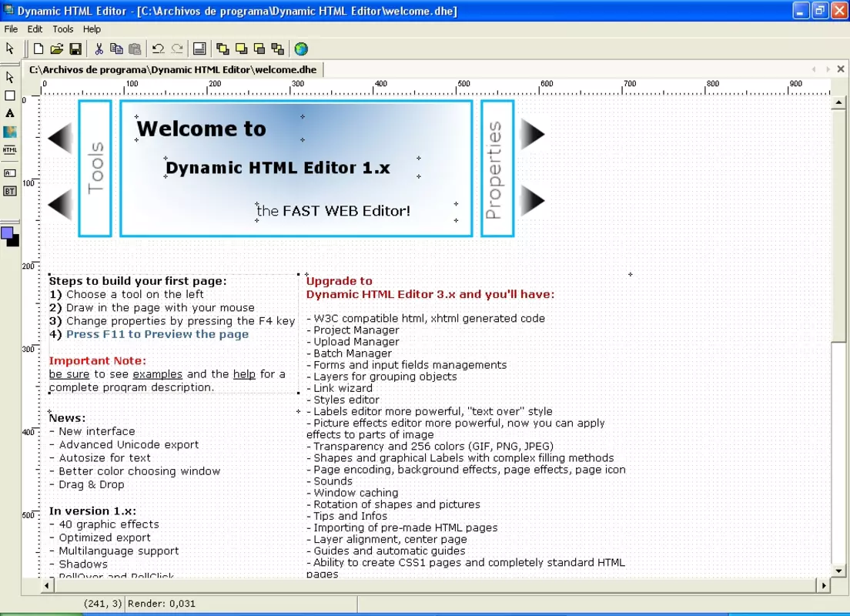The width and height of the screenshot is (850, 616).
Task: Select the welcome.dhe document tab
Action: click(173, 69)
